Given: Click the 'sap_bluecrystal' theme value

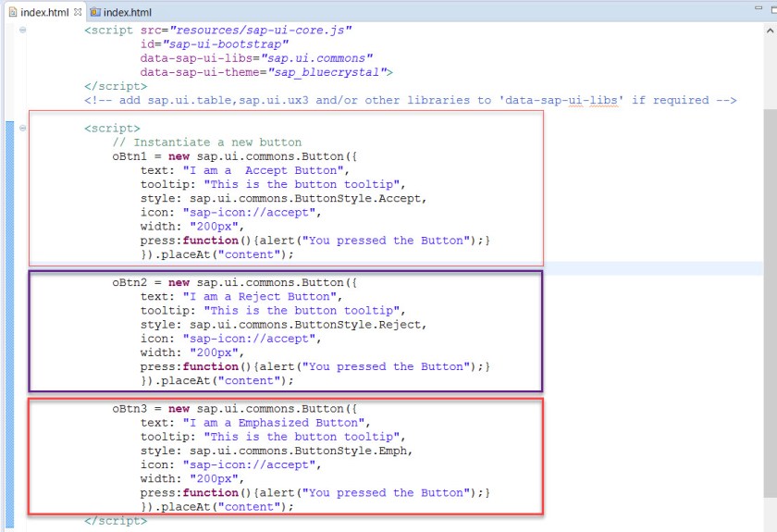Looking at the screenshot, I should (327, 72).
